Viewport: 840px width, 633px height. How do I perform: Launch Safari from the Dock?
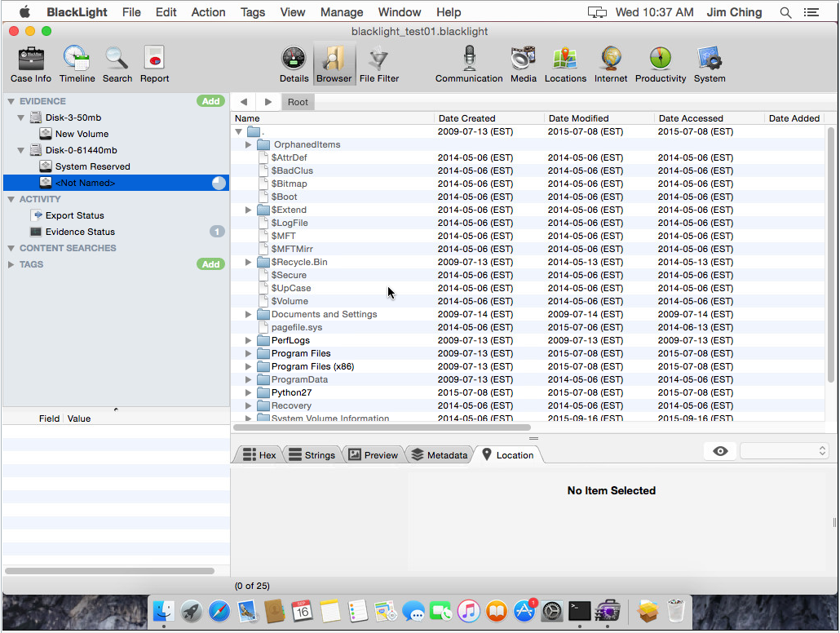(219, 611)
